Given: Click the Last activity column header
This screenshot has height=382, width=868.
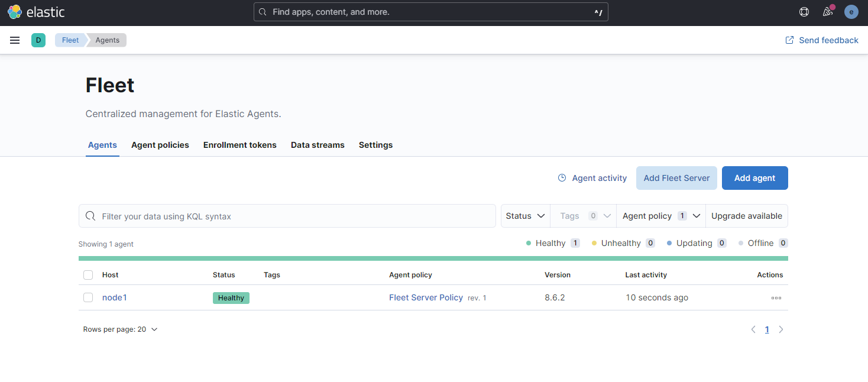Looking at the screenshot, I should pos(646,275).
